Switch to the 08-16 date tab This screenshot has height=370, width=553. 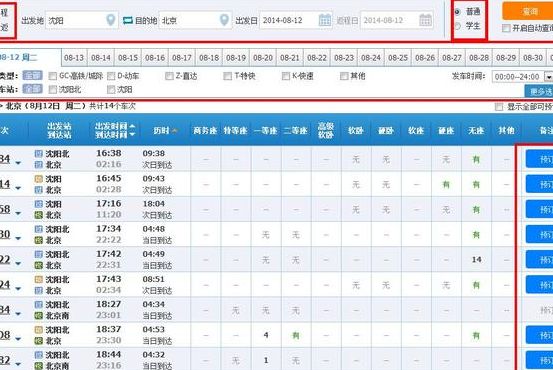(x=155, y=57)
